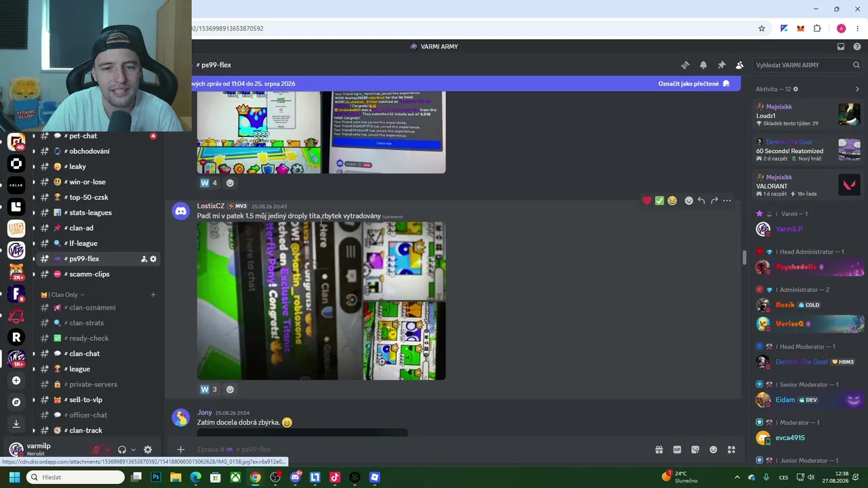Viewport: 868px width, 488px height.
Task: Open the large rotated chat screenshot attachment
Action: (279, 301)
